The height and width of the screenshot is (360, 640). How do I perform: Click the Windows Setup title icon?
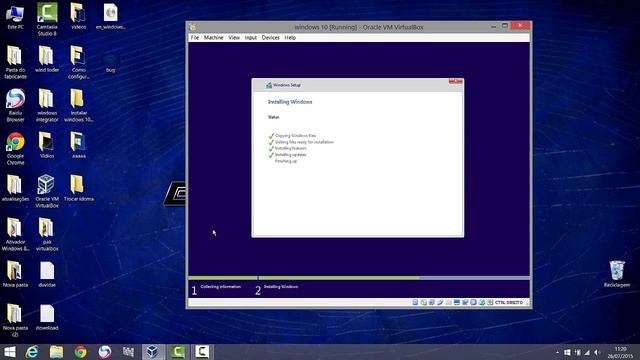269,85
